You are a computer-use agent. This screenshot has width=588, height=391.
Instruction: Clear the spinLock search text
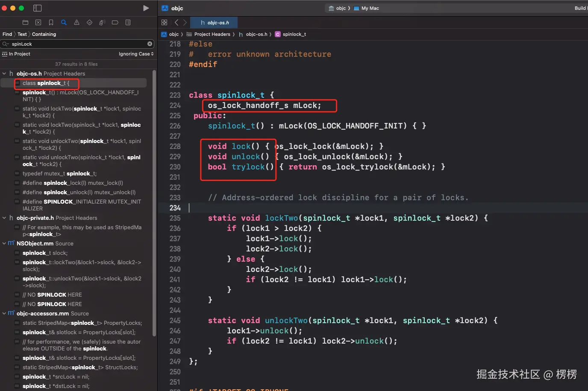point(150,44)
